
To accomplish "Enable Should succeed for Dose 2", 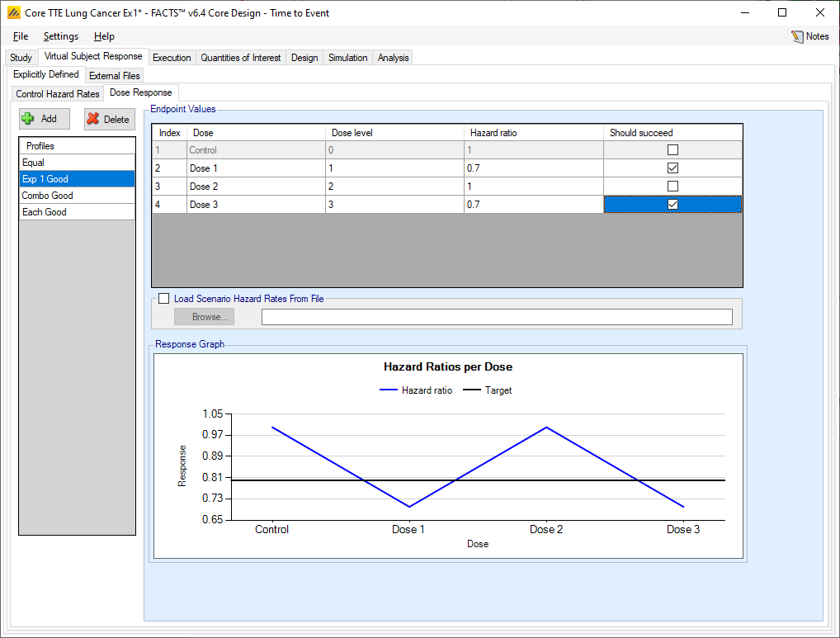I will tap(672, 187).
